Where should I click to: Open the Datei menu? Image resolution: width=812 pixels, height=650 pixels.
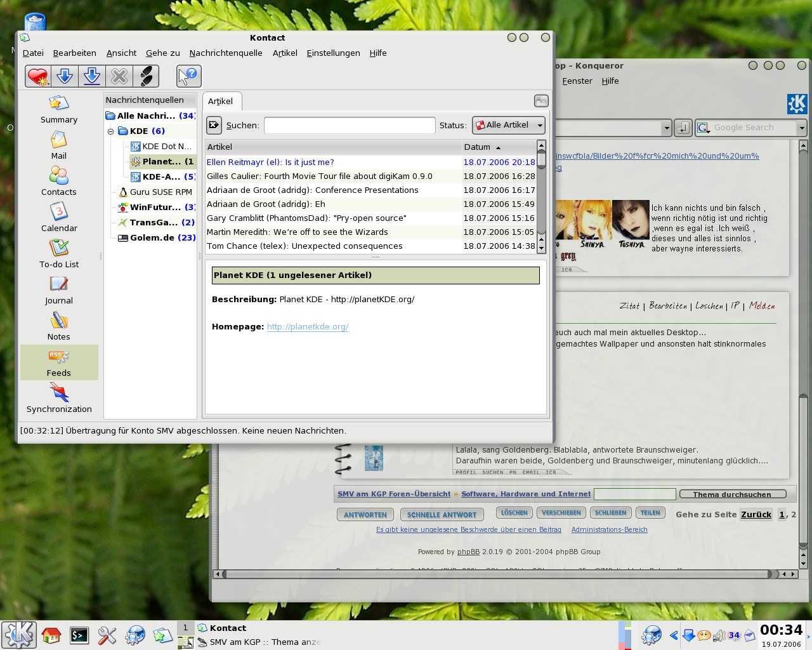click(x=33, y=53)
